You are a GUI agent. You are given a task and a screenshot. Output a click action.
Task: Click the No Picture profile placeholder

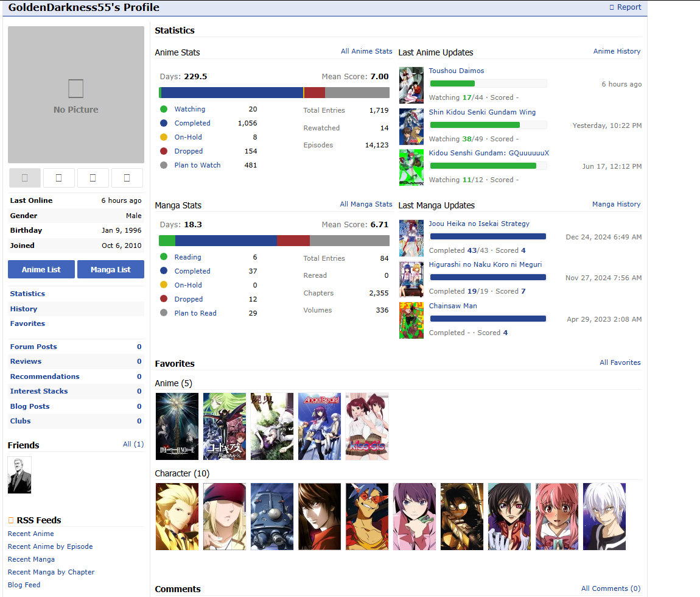76,95
